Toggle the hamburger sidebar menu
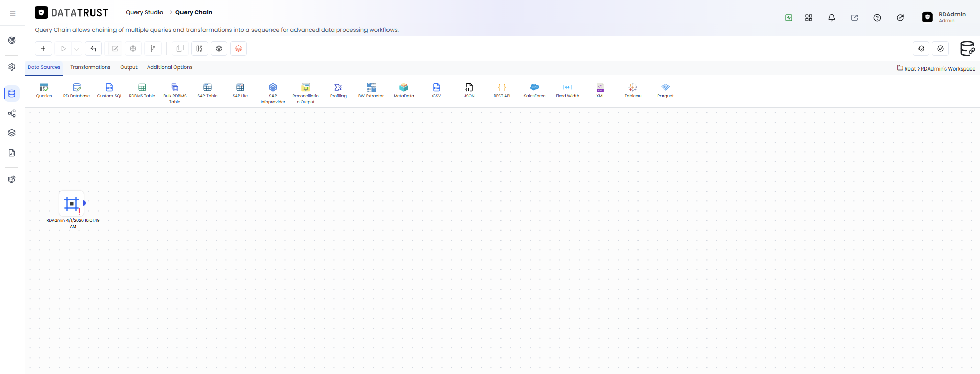This screenshot has width=980, height=374. click(12, 13)
